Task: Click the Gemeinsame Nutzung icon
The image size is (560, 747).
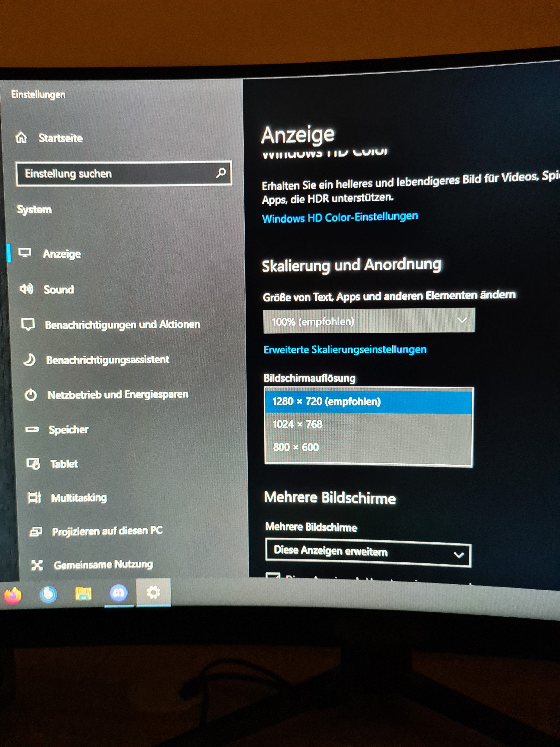Action: click(x=37, y=565)
